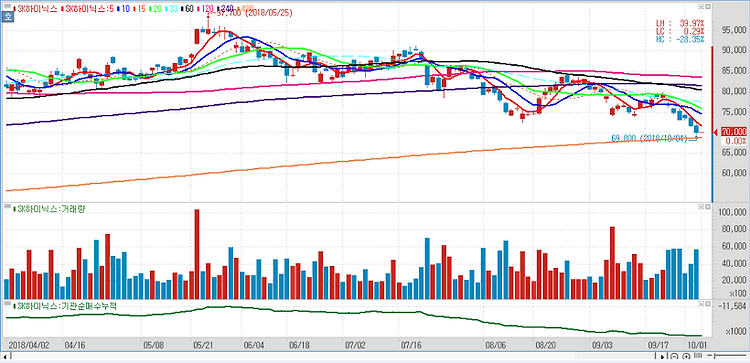Maximize the 기관순매수누적 pane
The height and width of the screenshot is (363, 750).
[x=701, y=304]
